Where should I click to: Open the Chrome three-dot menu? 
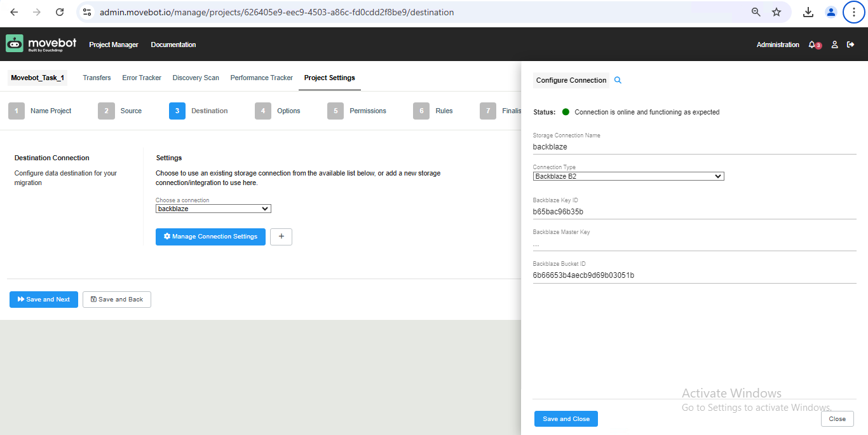(854, 12)
